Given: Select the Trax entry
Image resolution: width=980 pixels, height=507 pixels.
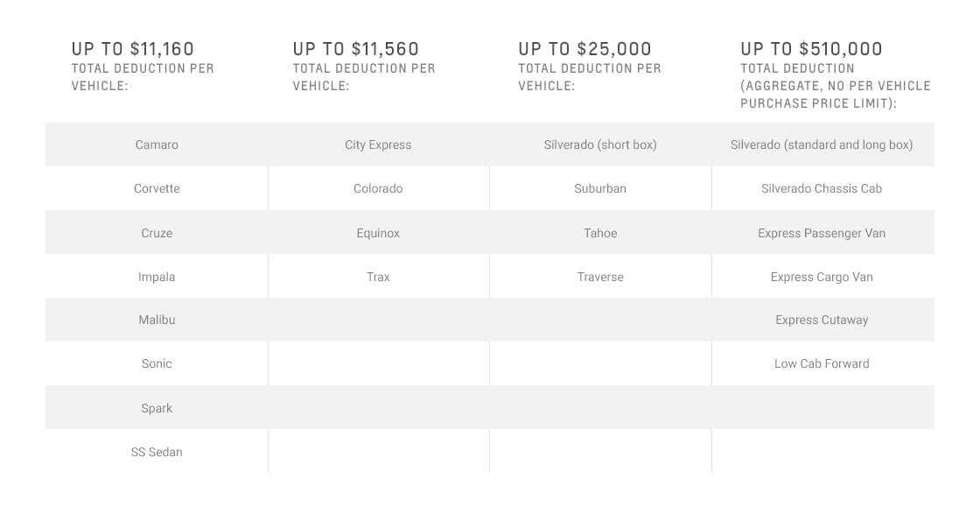Looking at the screenshot, I should [x=378, y=277].
